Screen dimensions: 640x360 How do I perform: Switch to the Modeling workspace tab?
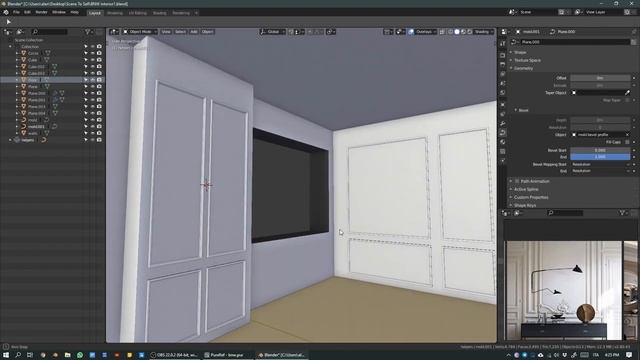(x=115, y=13)
